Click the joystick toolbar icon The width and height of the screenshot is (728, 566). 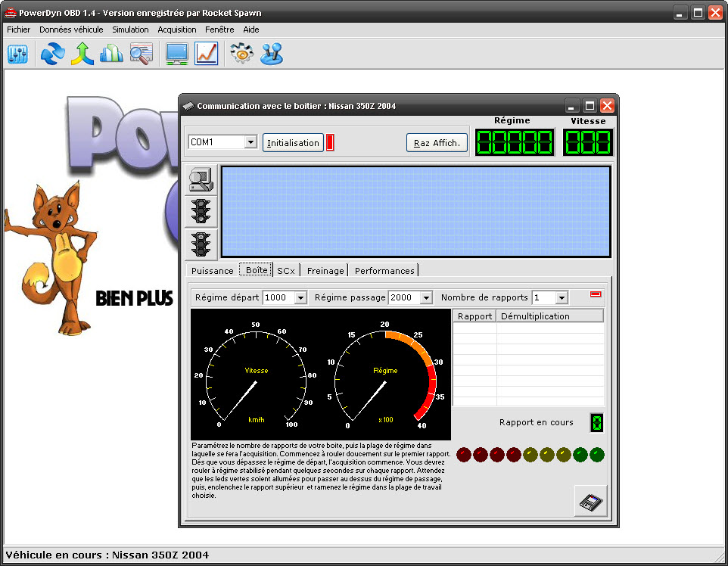(271, 54)
